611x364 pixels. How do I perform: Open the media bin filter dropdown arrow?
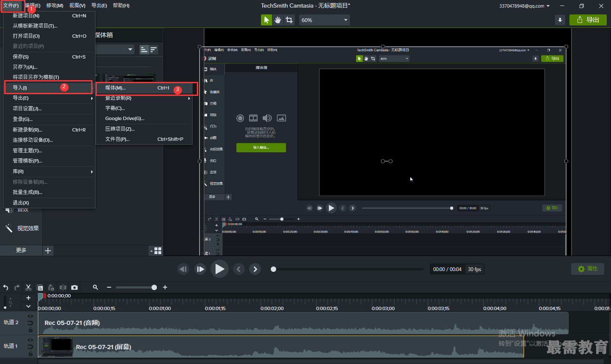[x=130, y=50]
